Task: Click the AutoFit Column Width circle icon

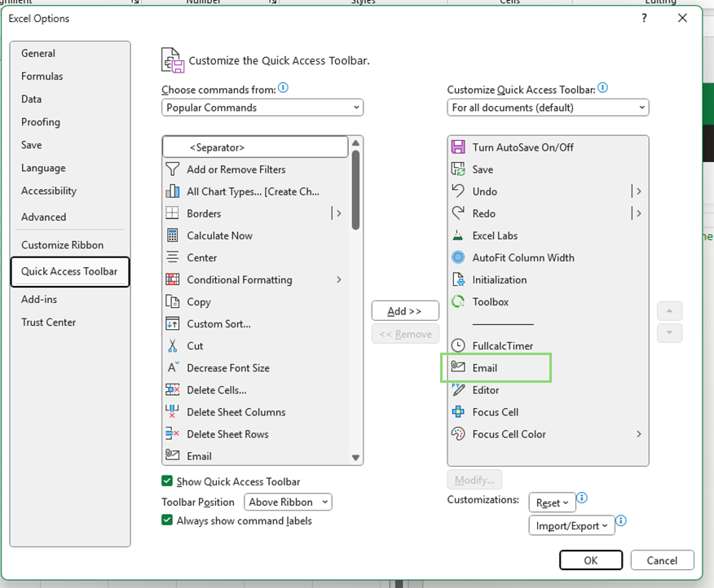Action: 458,257
